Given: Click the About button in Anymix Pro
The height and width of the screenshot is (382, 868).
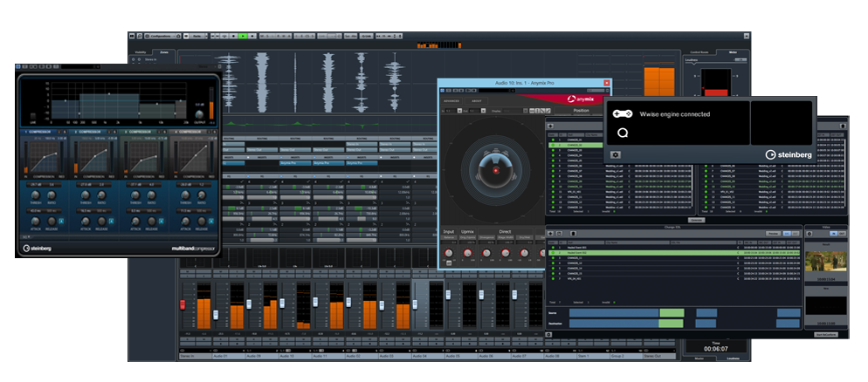Looking at the screenshot, I should (x=478, y=100).
